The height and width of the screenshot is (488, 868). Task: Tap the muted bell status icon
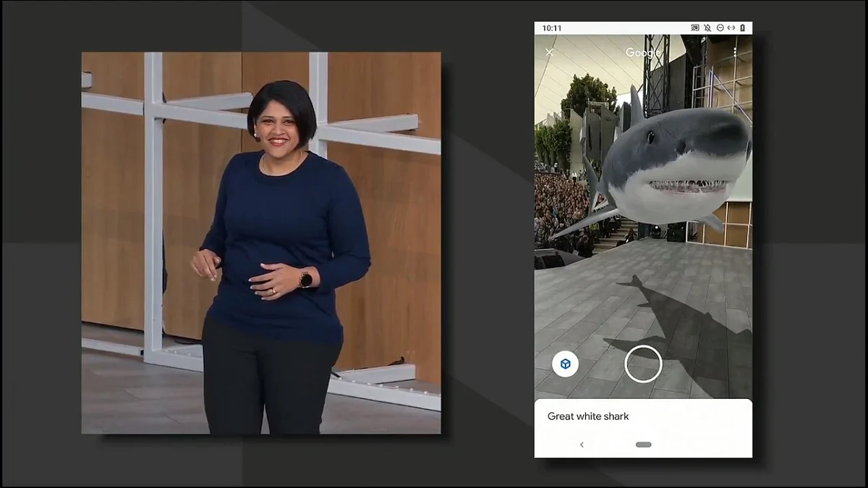click(x=707, y=28)
